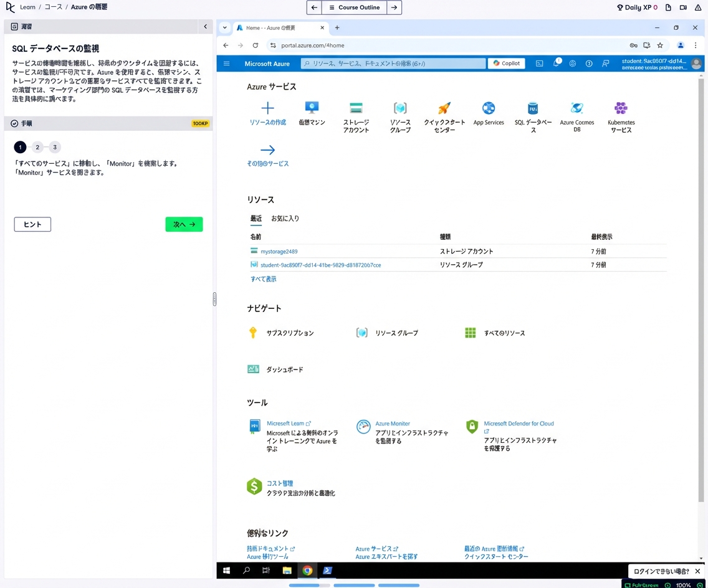
Task: Open the Azure portal hamburger menu
Action: 227,64
